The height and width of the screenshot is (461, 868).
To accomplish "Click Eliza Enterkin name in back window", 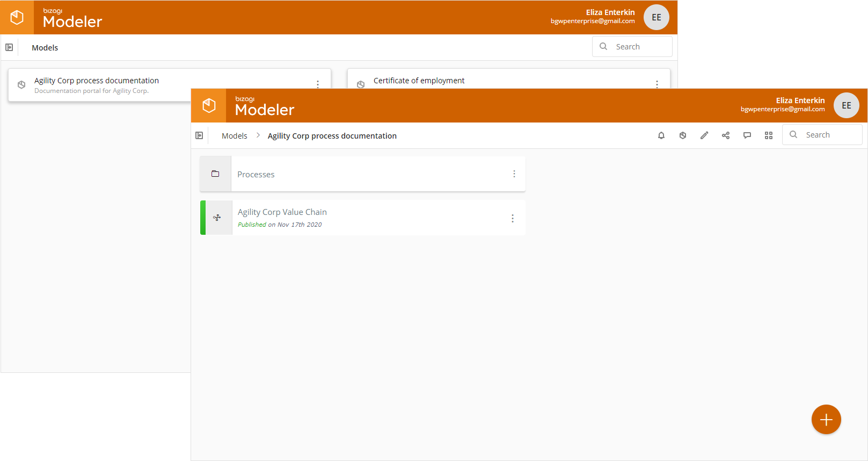I will pyautogui.click(x=610, y=12).
